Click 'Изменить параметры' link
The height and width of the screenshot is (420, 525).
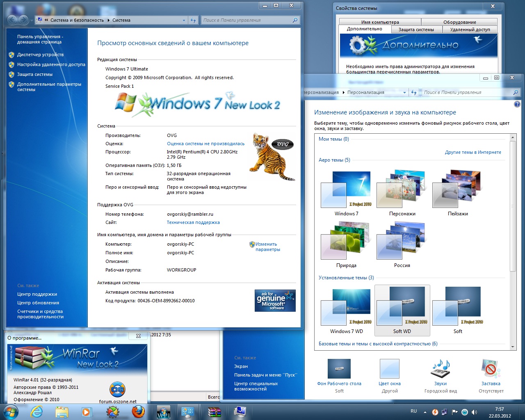[x=268, y=247]
